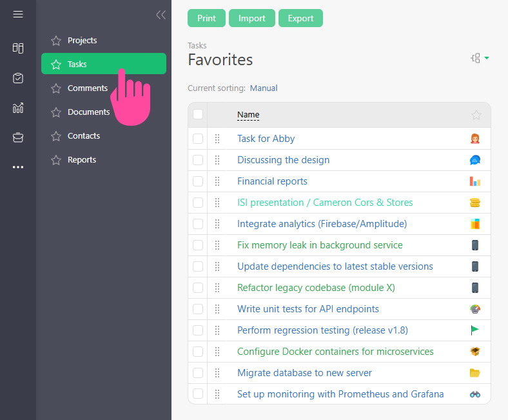Click the flag icon for regression testing task
Image resolution: width=508 pixels, height=420 pixels.
pyautogui.click(x=475, y=330)
